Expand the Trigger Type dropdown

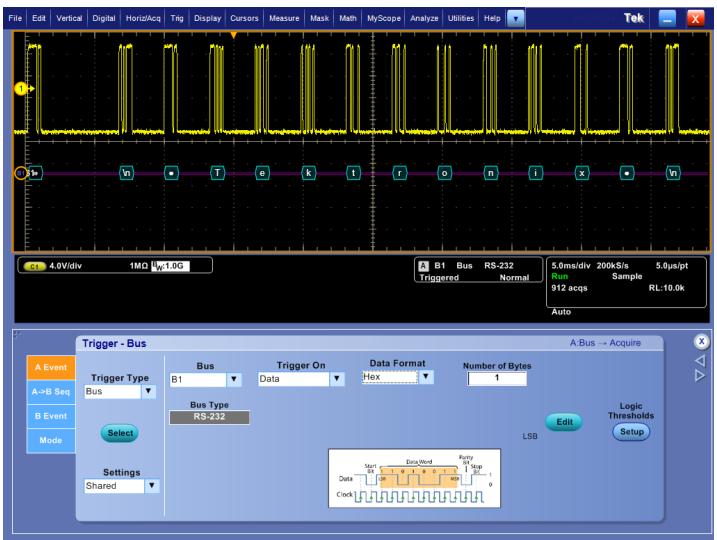coord(149,391)
